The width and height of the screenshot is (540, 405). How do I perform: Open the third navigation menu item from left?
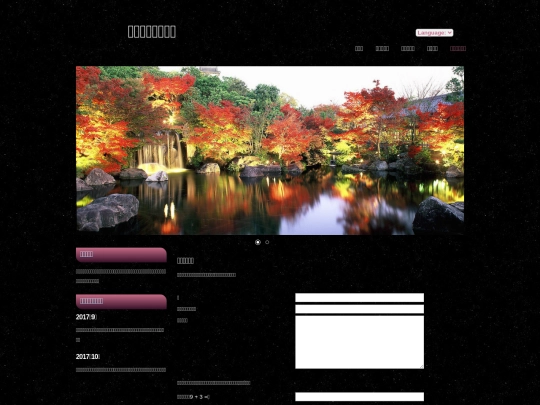point(408,49)
